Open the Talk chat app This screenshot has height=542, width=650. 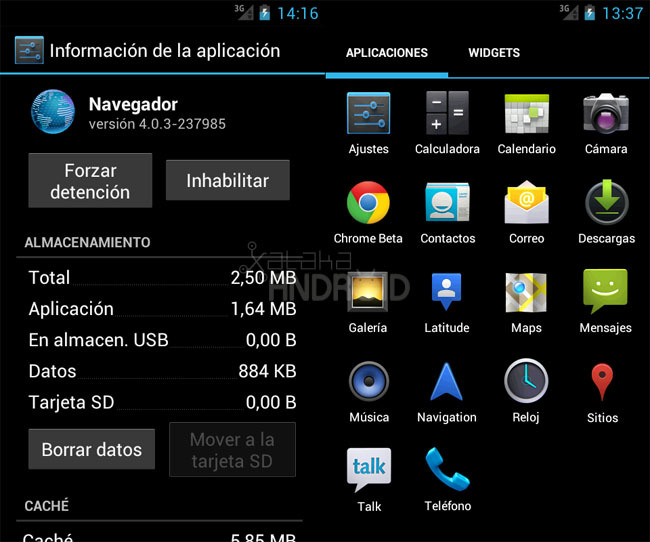[369, 480]
